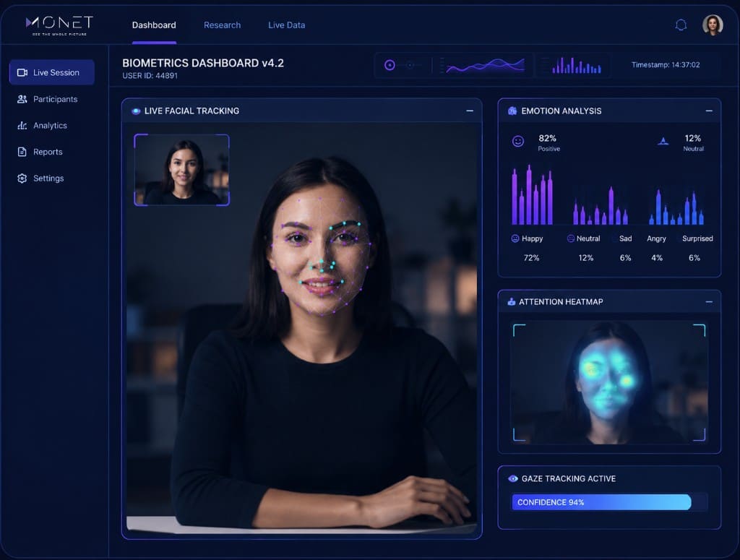Open Analytics in the sidebar

click(52, 126)
